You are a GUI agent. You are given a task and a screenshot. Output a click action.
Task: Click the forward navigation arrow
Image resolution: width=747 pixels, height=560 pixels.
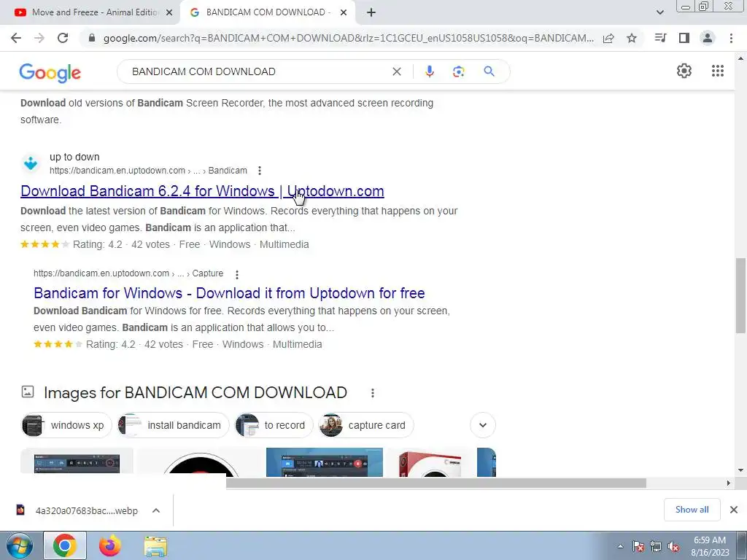coord(39,38)
